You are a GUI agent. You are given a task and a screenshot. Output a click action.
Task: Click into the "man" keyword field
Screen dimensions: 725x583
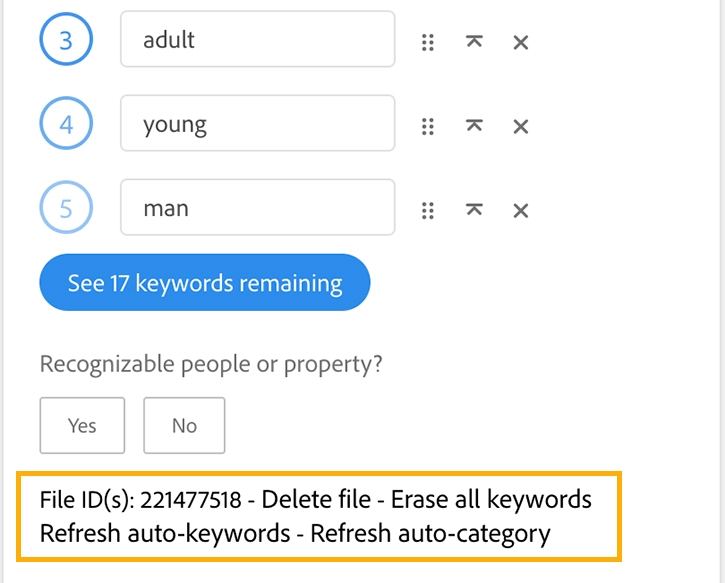click(x=258, y=207)
